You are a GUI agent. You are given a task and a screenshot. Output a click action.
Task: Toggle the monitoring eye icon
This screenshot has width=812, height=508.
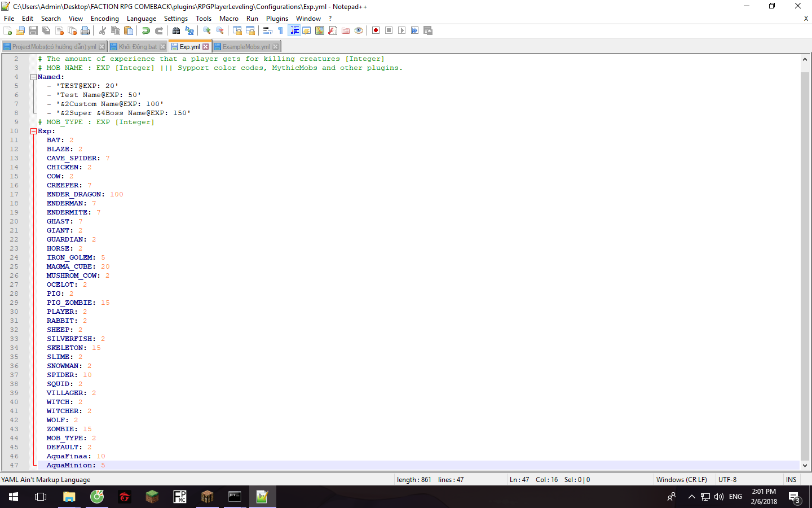click(359, 30)
